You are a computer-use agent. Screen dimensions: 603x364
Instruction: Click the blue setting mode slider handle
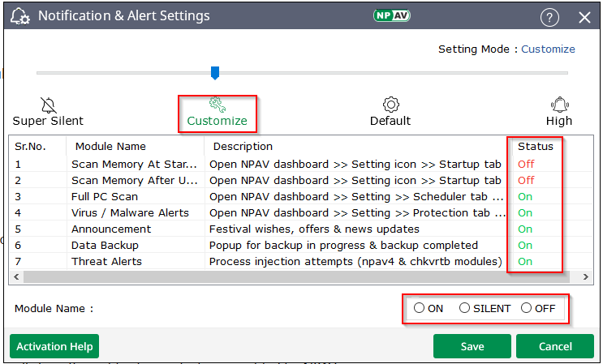point(215,73)
